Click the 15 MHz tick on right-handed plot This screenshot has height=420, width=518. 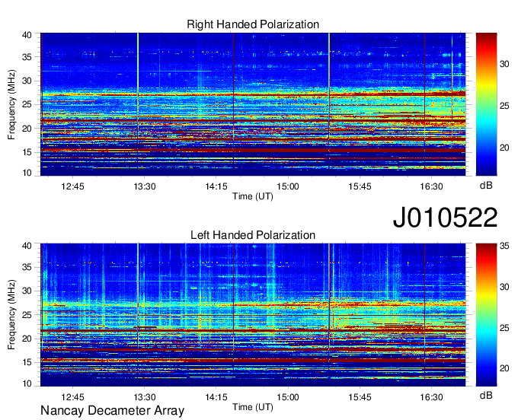27,152
